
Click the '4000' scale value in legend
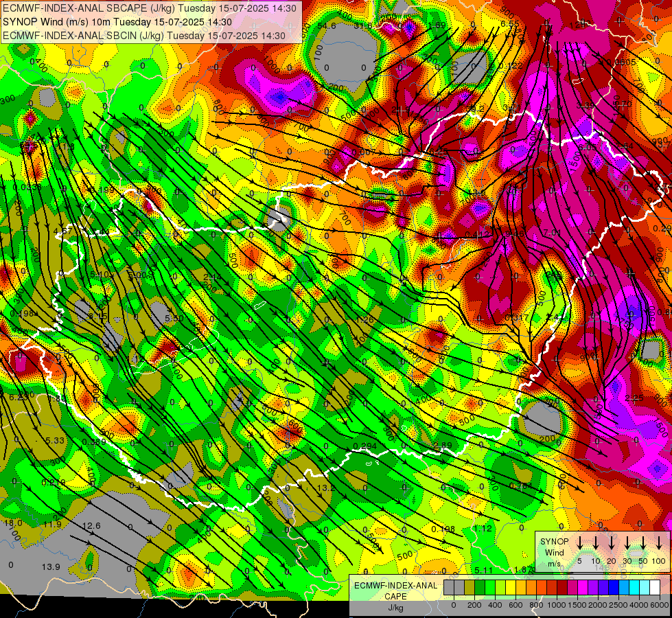[639, 605]
